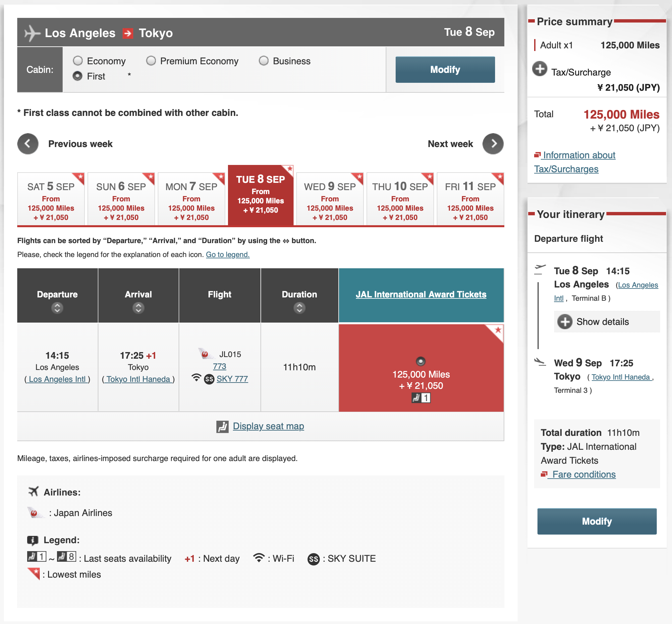Click the Wi-Fi icon in the JL015 flight row

pos(196,378)
